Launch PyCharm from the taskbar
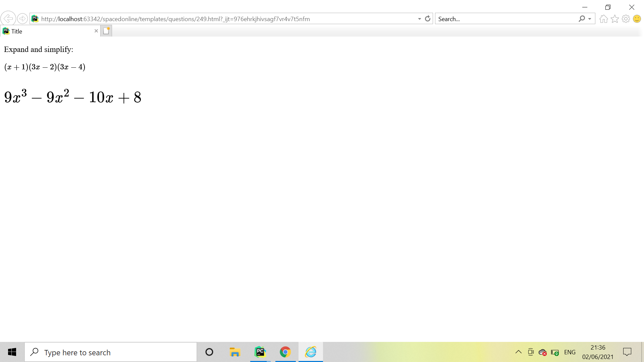This screenshot has height=362, width=644. tap(260, 352)
